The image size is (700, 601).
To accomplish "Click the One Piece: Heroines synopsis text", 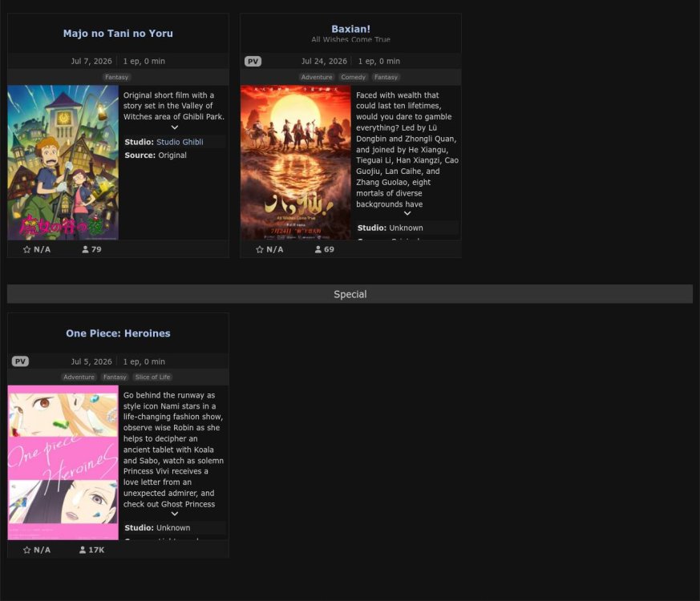I will 174,450.
